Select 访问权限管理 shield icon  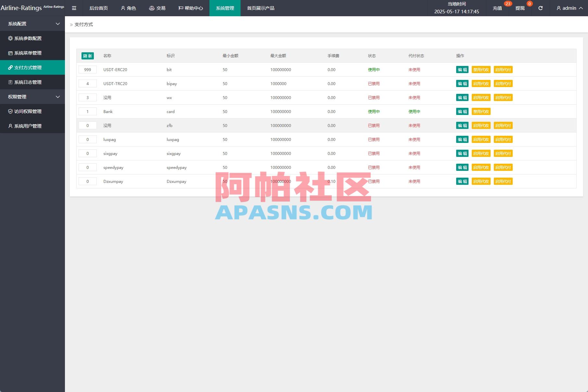[10, 111]
